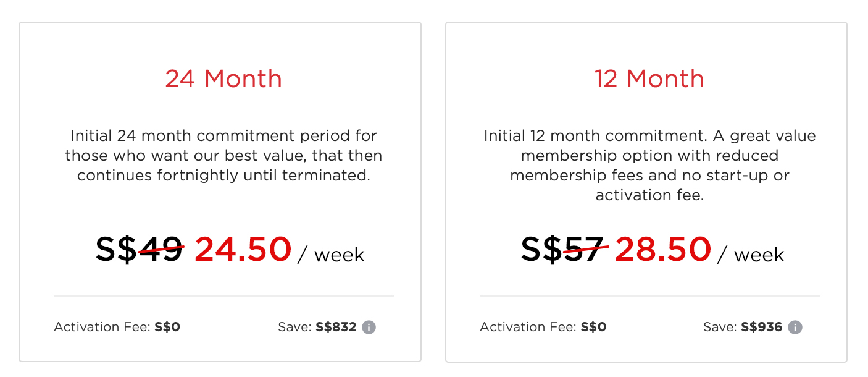
Task: Click the crossed-out S$49 original price
Action: 140,249
